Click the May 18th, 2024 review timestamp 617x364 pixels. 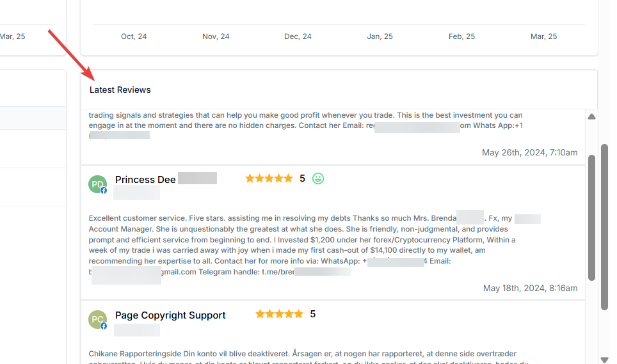(x=530, y=288)
